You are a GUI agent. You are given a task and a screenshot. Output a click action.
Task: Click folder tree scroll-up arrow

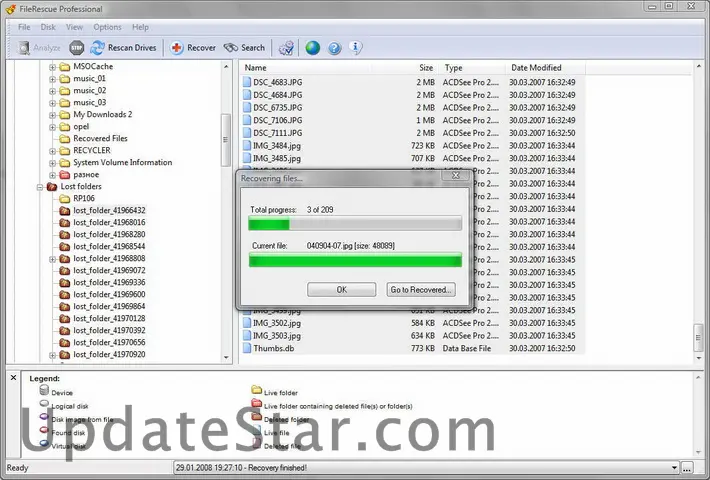tap(226, 67)
